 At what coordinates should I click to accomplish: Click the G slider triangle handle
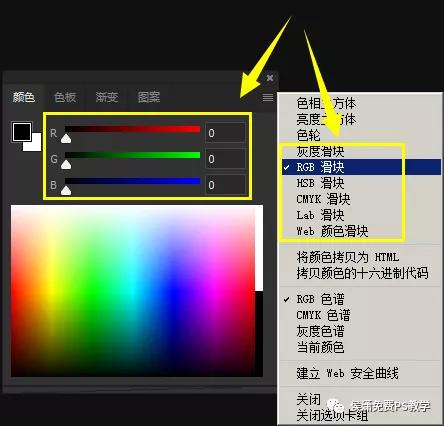pos(66,164)
